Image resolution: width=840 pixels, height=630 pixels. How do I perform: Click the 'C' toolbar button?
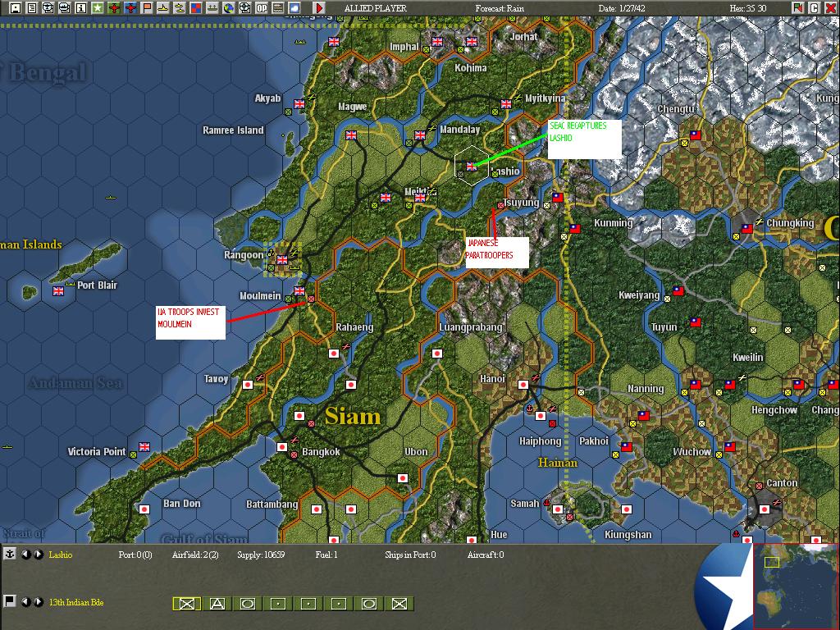coord(814,8)
